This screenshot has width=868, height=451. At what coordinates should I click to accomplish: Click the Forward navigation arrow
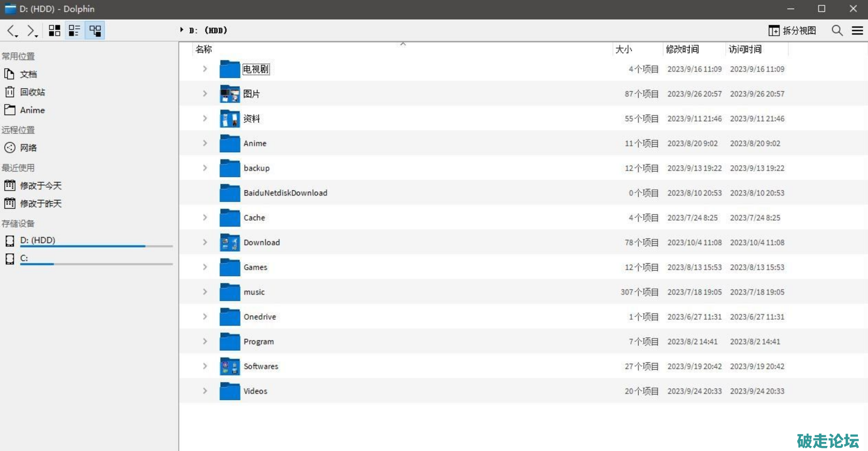[31, 31]
